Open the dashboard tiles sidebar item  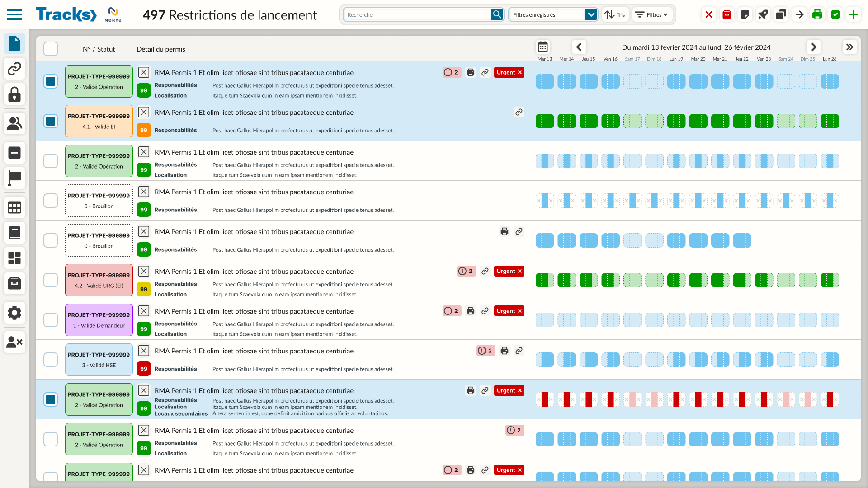(x=14, y=258)
